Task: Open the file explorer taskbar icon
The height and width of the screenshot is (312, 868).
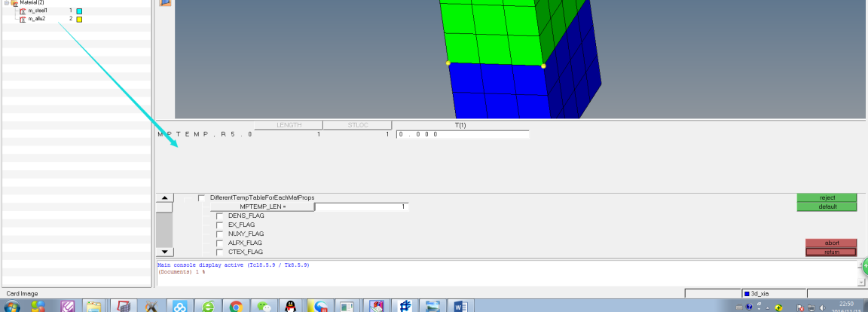Action: click(x=93, y=306)
